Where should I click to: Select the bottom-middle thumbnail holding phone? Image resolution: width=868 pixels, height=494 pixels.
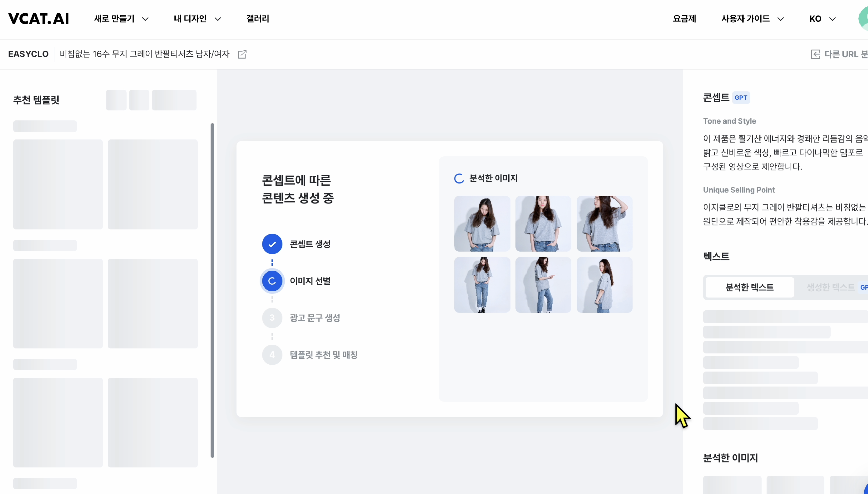coord(543,285)
